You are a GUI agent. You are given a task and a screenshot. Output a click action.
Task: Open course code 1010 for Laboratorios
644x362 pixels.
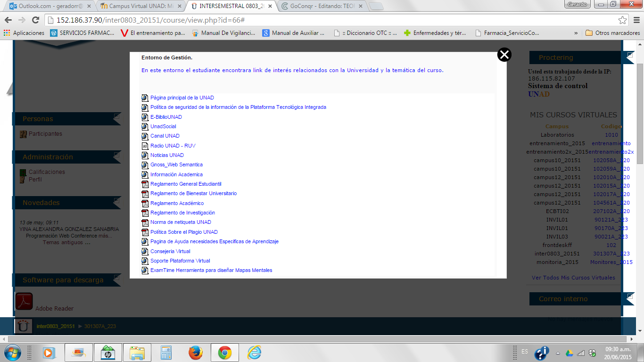tap(611, 135)
